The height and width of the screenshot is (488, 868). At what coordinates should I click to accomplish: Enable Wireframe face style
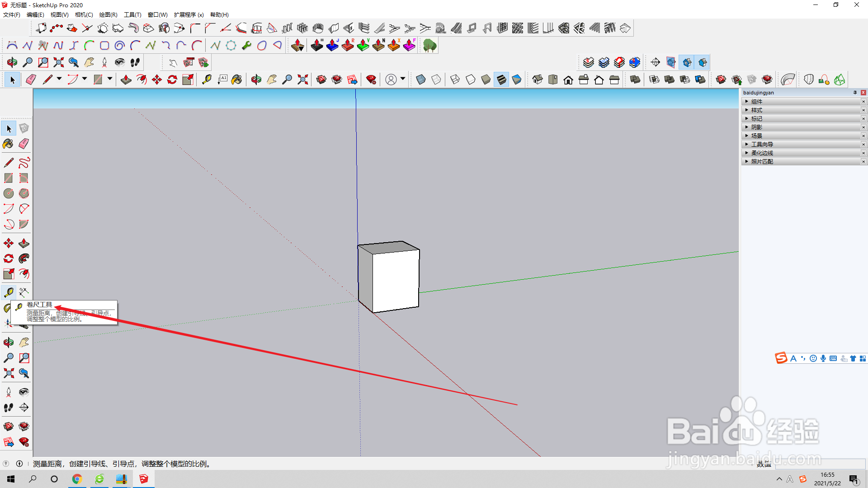coord(455,80)
